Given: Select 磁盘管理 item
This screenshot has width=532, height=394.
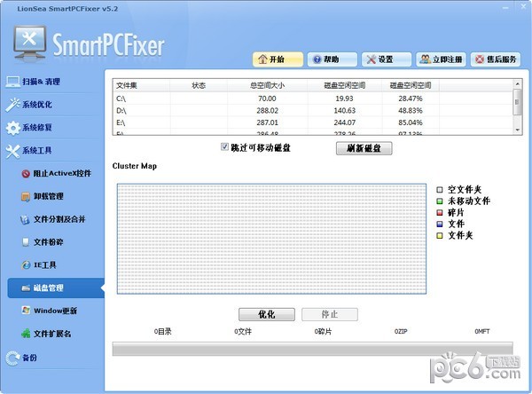Looking at the screenshot, I should pos(56,288).
